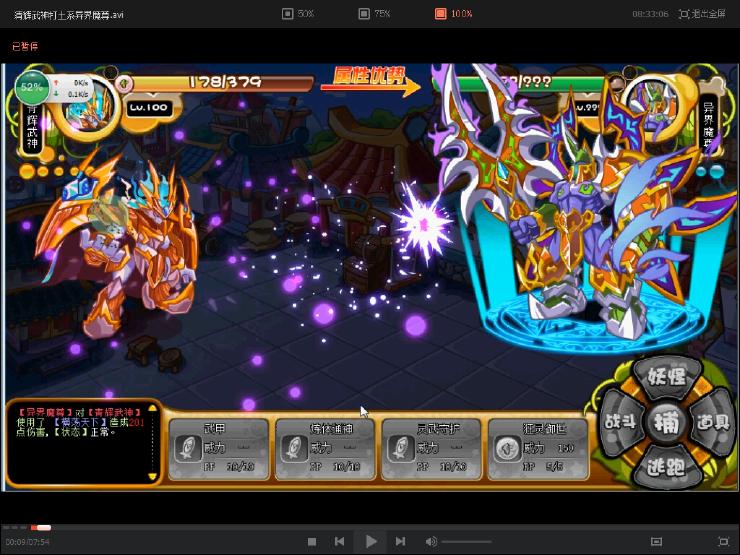Select the 武甲 skill card
The image size is (740, 555).
point(219,449)
